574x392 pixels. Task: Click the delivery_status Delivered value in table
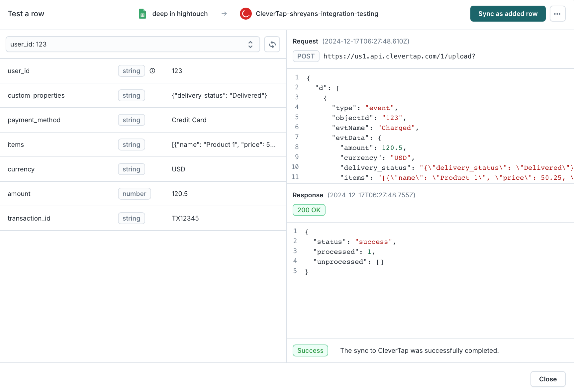(x=220, y=95)
